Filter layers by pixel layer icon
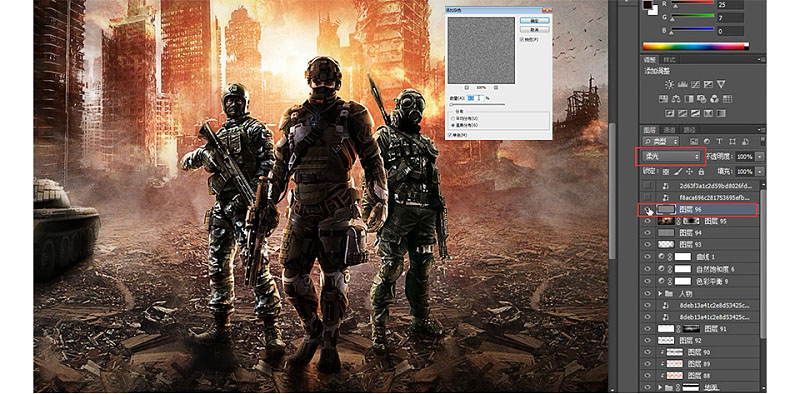 pos(694,141)
